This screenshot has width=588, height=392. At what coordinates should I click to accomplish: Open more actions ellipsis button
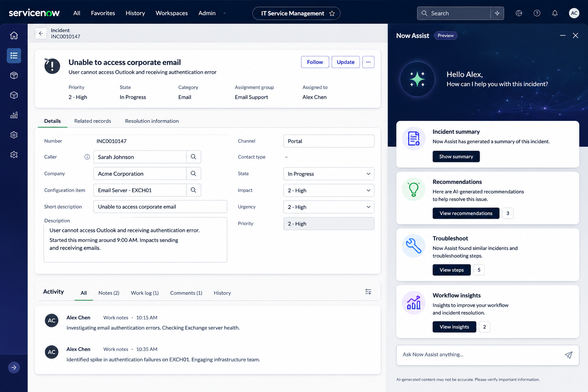pos(368,62)
